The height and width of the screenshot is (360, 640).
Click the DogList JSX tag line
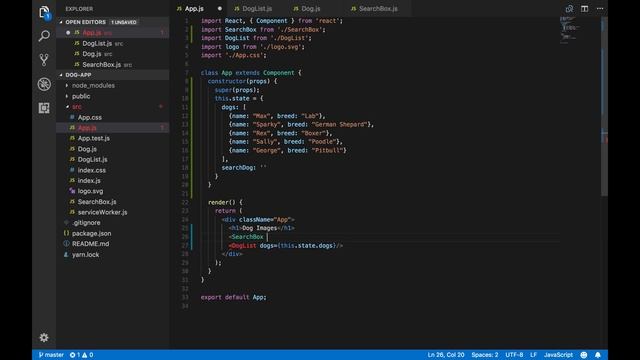[x=286, y=245]
